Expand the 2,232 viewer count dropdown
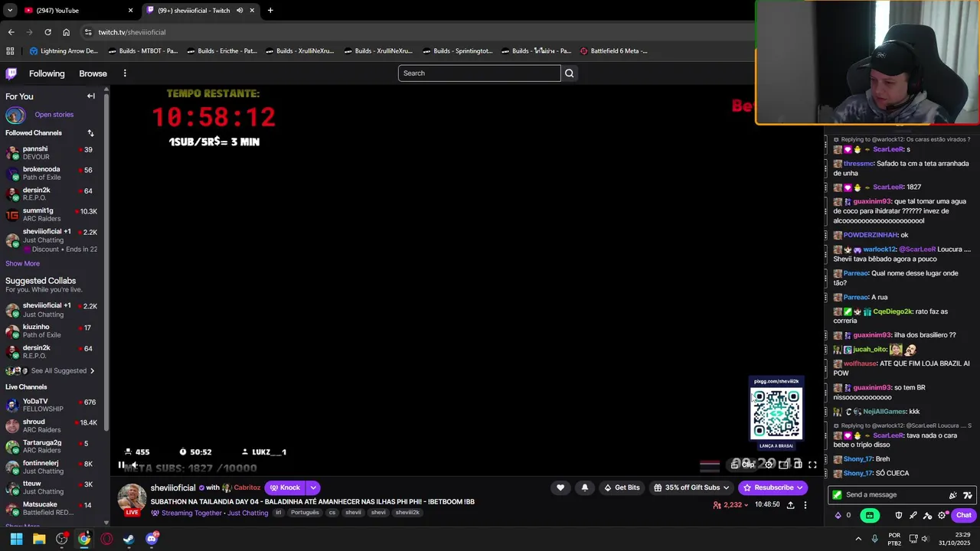 pyautogui.click(x=730, y=505)
